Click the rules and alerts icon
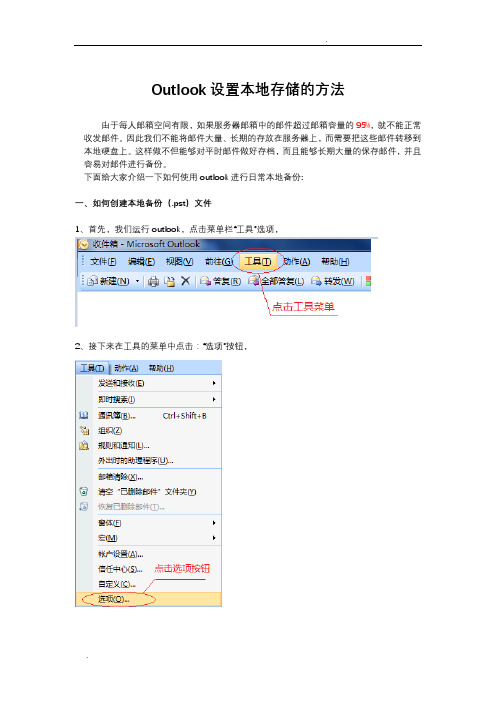This screenshot has height=702, width=496. pyautogui.click(x=84, y=445)
